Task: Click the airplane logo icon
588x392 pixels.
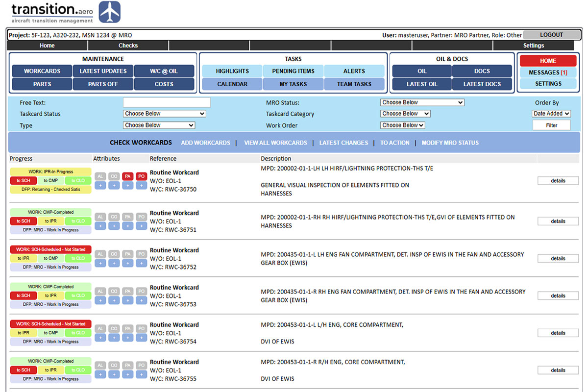Action: coord(110,12)
